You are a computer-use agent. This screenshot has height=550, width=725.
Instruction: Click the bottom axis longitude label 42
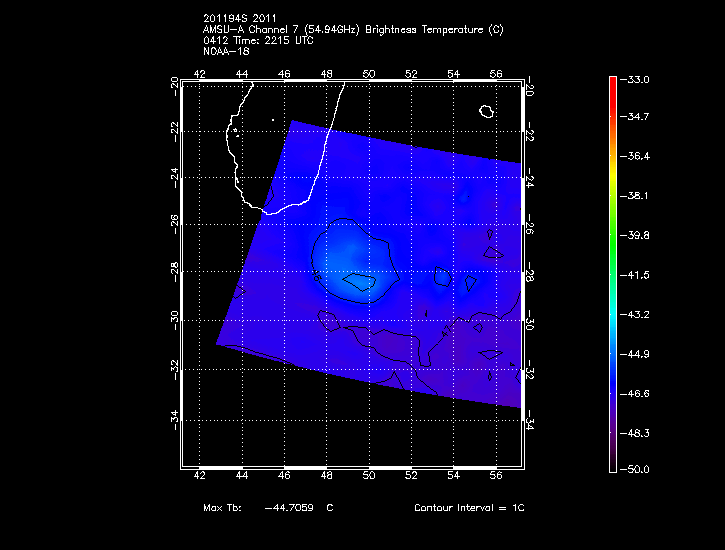tap(200, 477)
